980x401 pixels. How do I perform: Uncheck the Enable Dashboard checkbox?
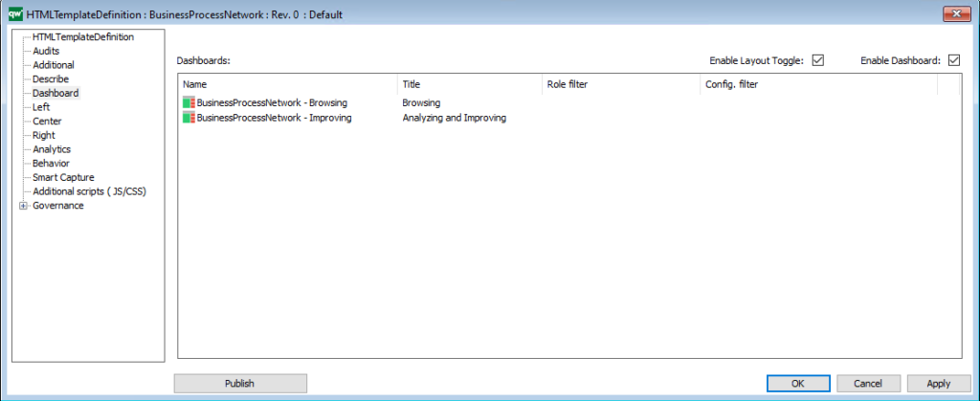953,61
